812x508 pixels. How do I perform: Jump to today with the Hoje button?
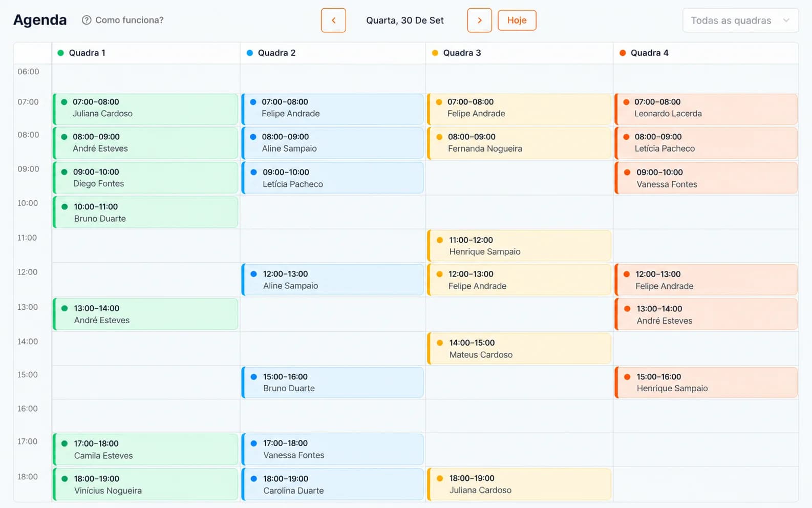click(x=517, y=20)
